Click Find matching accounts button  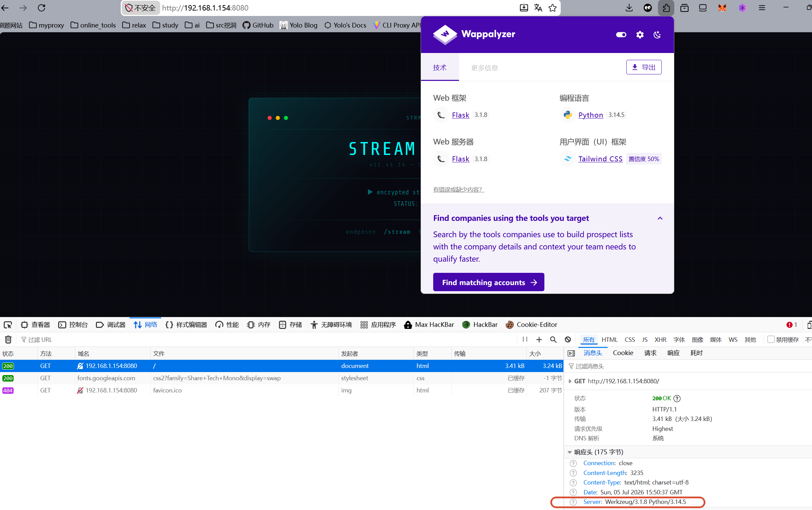coord(489,282)
